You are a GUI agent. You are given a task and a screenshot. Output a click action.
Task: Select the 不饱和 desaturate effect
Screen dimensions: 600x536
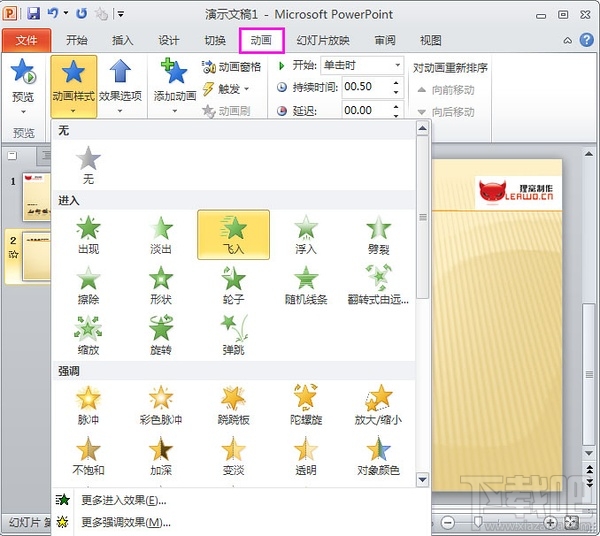tap(88, 456)
